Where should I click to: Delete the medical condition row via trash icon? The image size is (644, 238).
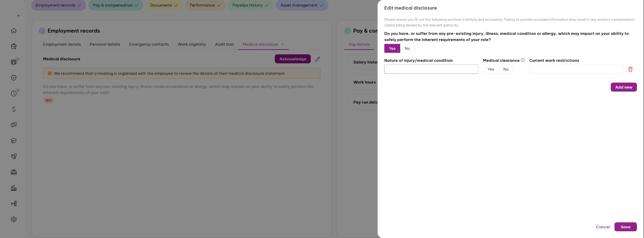(630, 69)
